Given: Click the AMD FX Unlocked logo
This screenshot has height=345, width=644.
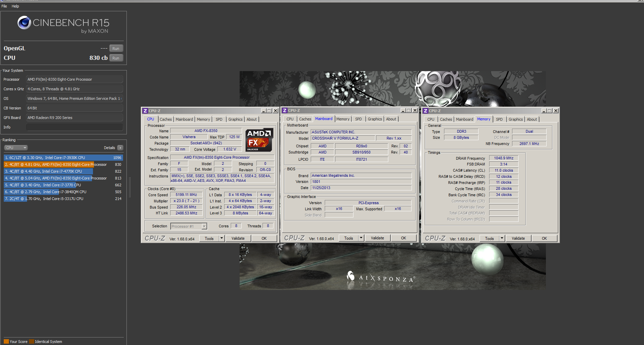Looking at the screenshot, I should (259, 140).
